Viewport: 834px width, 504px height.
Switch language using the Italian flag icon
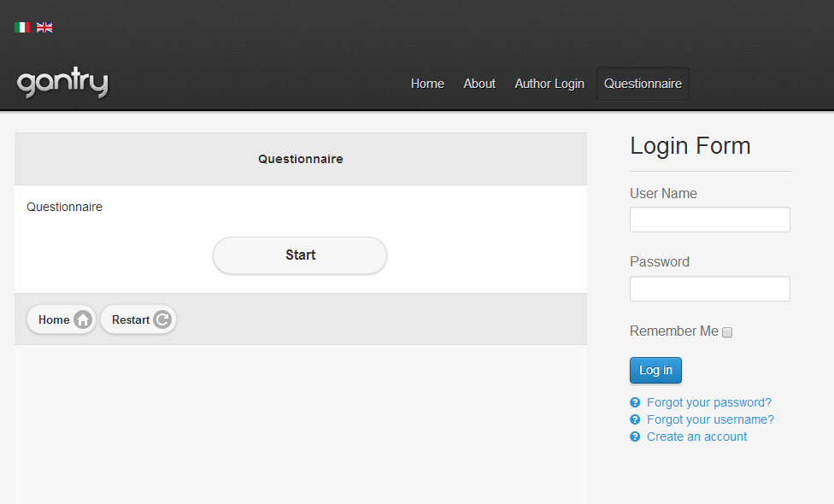click(22, 27)
